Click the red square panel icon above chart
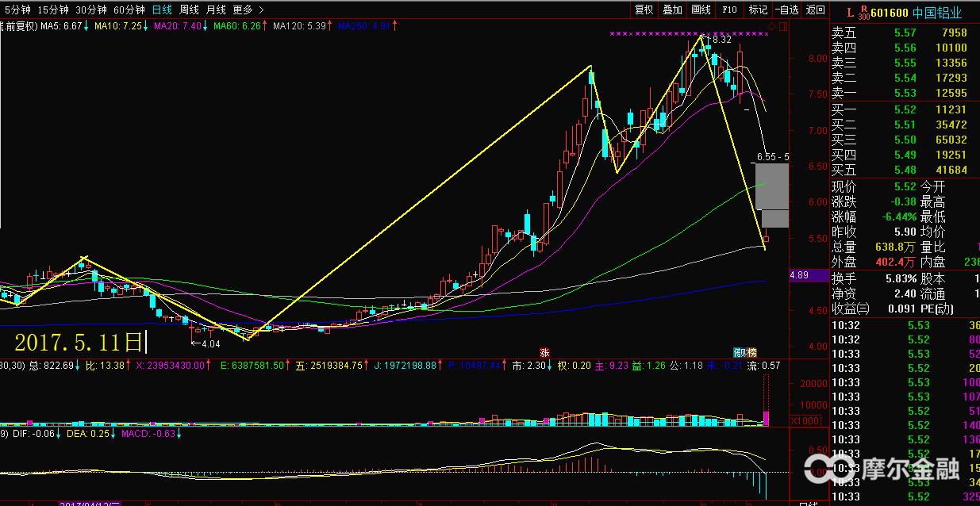980x506 pixels. pyautogui.click(x=784, y=26)
